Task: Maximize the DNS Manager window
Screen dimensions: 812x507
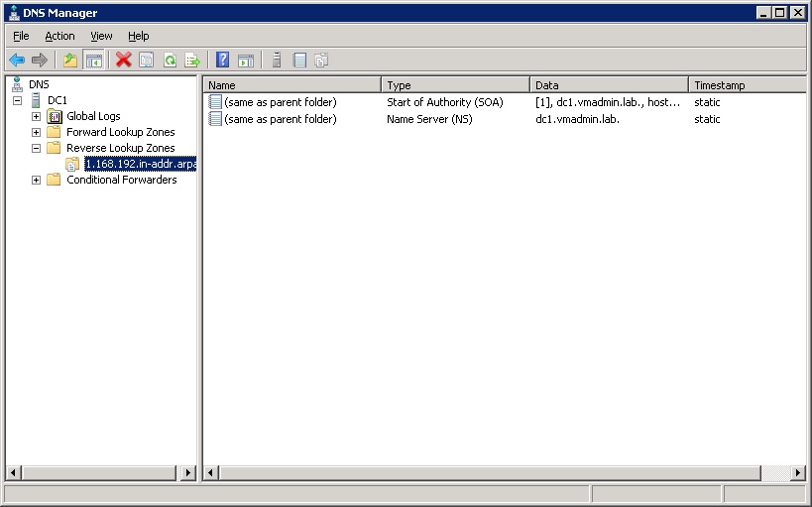Action: tap(780, 13)
